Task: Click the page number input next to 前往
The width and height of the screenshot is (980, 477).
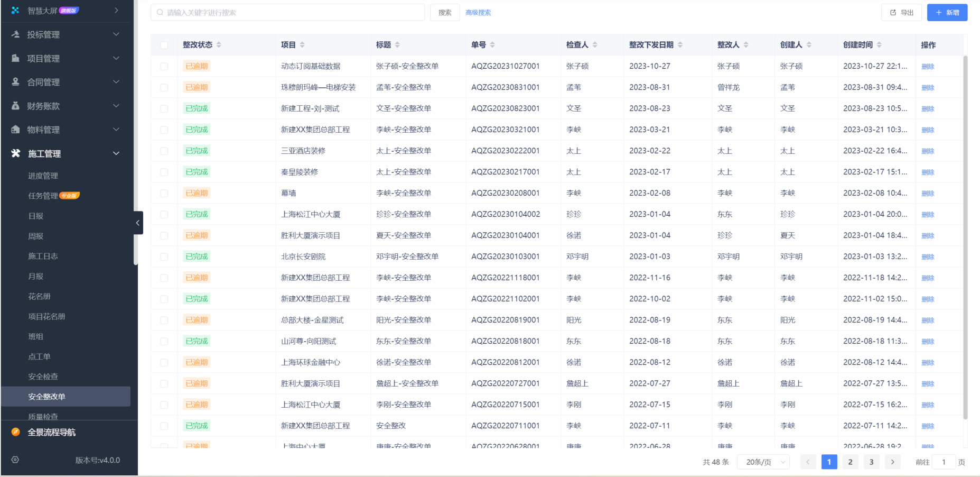Action: point(944,462)
